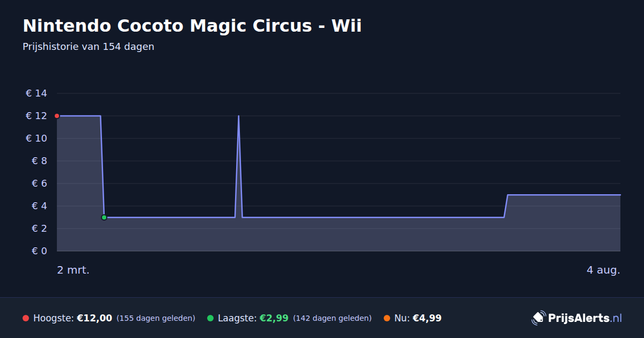Click the 155 dagen geleden note
This screenshot has width=644, height=338.
156,318
